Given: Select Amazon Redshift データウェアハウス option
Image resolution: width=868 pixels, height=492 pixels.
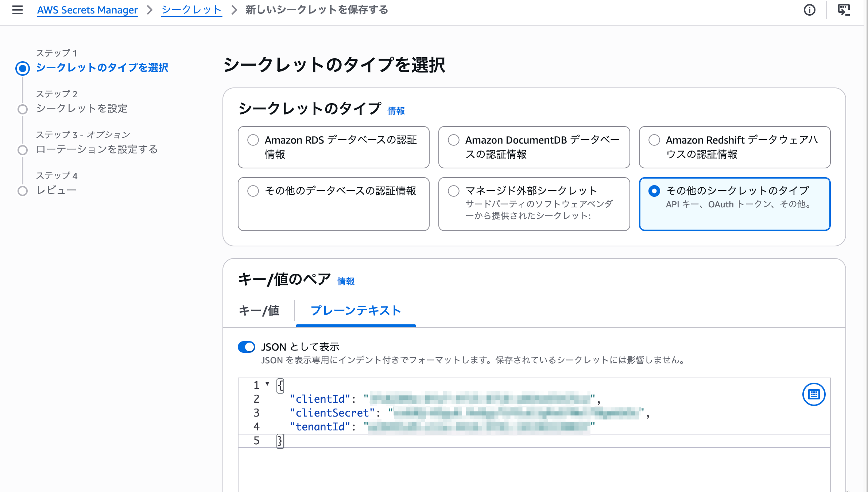Looking at the screenshot, I should coord(735,147).
